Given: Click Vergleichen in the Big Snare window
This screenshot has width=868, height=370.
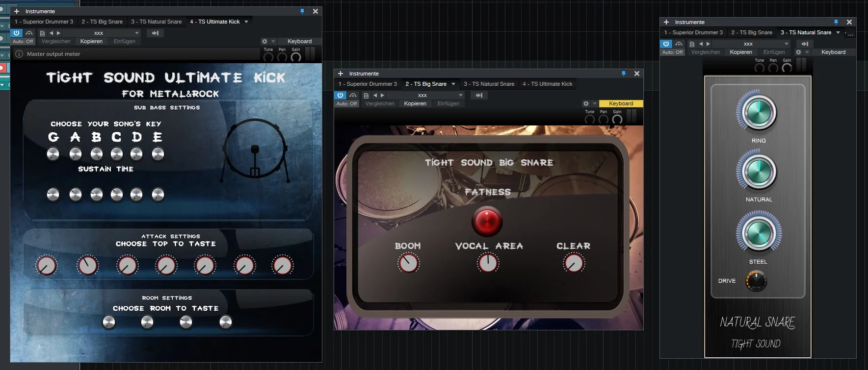Looking at the screenshot, I should click(380, 104).
